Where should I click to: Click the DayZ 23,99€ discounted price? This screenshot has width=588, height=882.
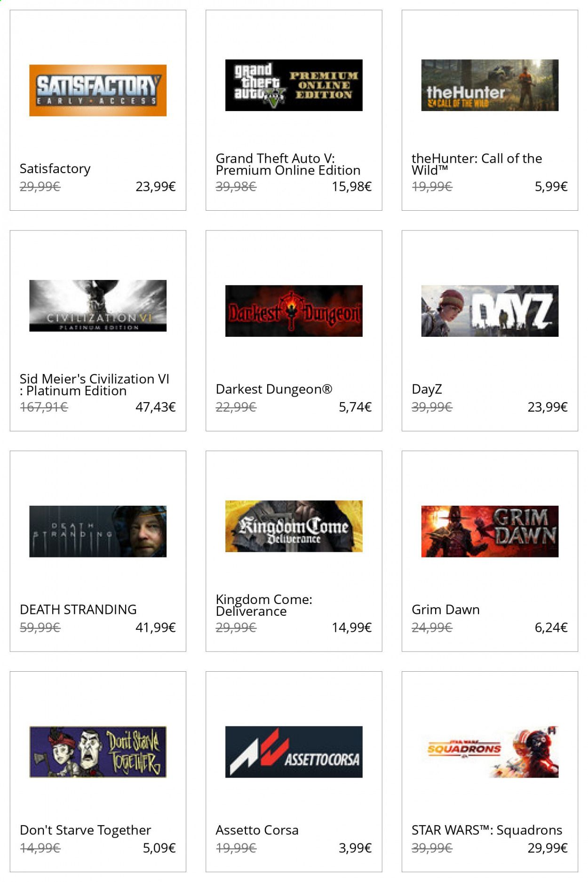(x=548, y=407)
